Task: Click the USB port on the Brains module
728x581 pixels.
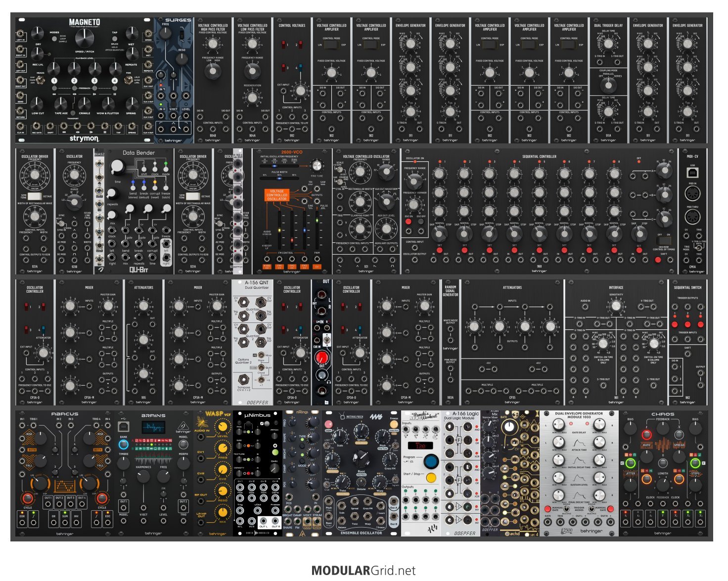Action: coord(124,426)
